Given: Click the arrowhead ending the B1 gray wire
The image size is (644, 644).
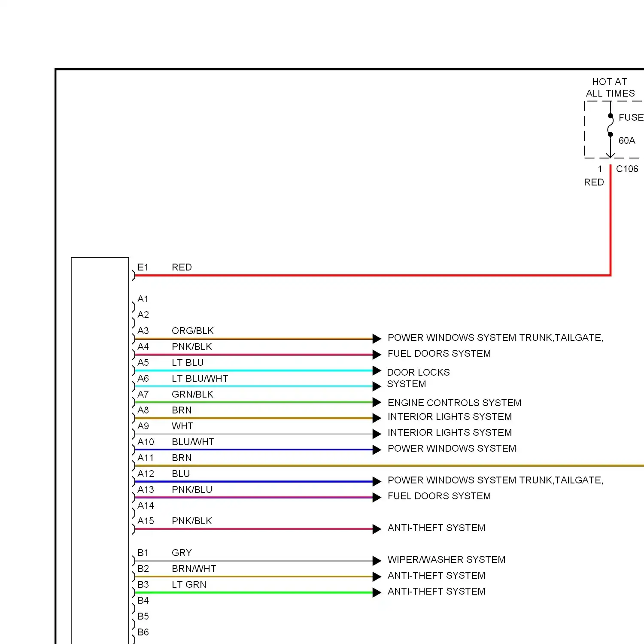Looking at the screenshot, I should [x=377, y=561].
